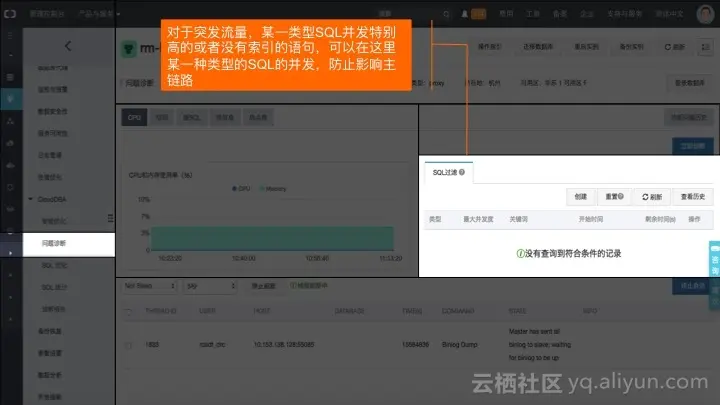This screenshot has width=720, height=405.
Task: Open 智能优化 under CloudDBA
Action: coord(54,221)
